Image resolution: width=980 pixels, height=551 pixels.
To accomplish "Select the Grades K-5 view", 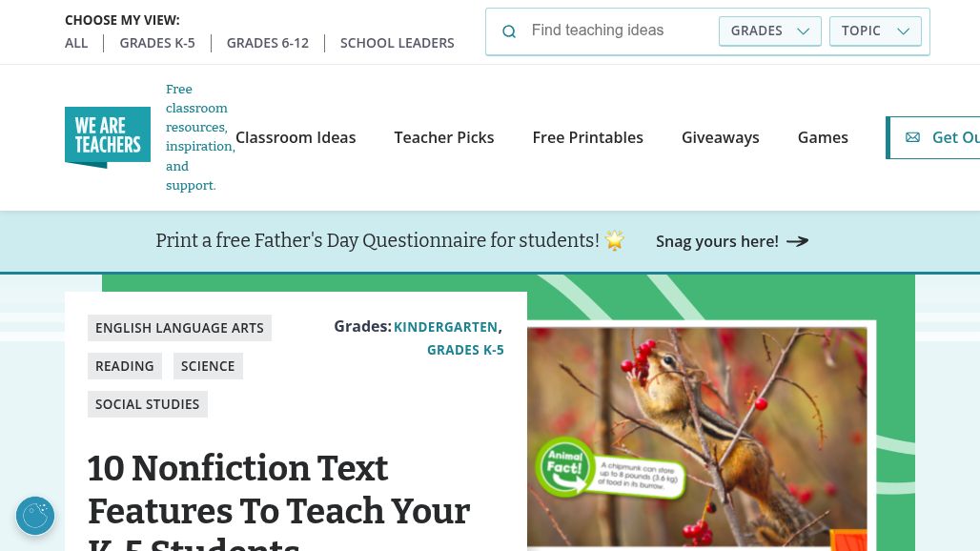I will tap(157, 43).
